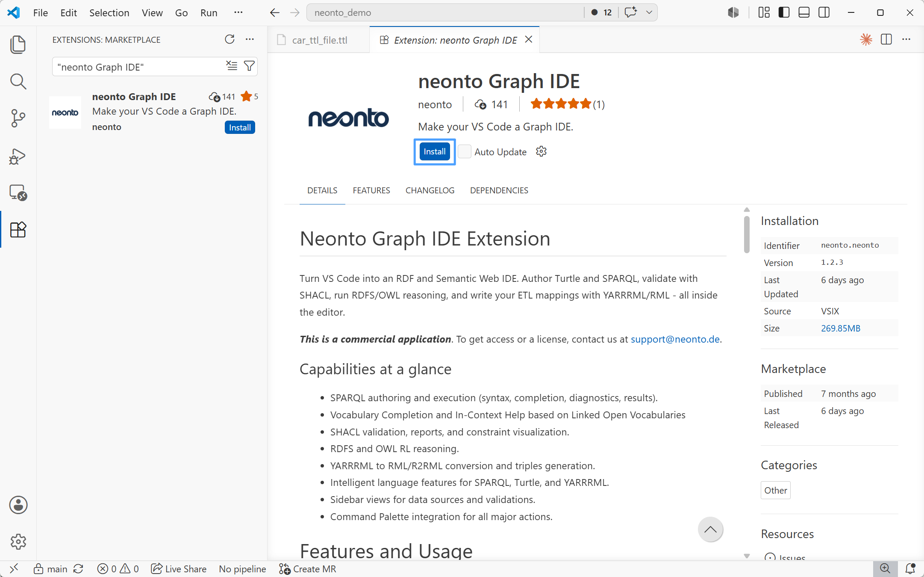Viewport: 924px width, 577px height.
Task: Open the remote window status bar icon
Action: click(x=14, y=569)
